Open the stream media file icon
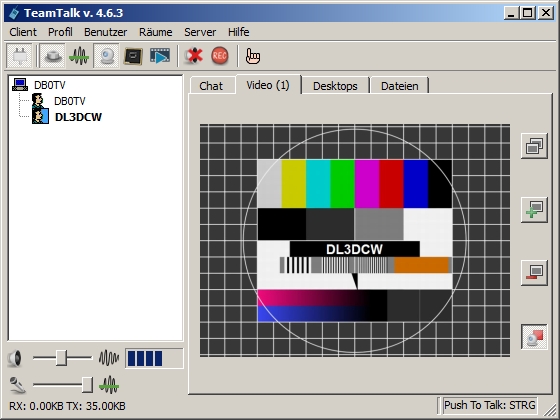Image resolution: width=560 pixels, height=420 pixels. 160,56
